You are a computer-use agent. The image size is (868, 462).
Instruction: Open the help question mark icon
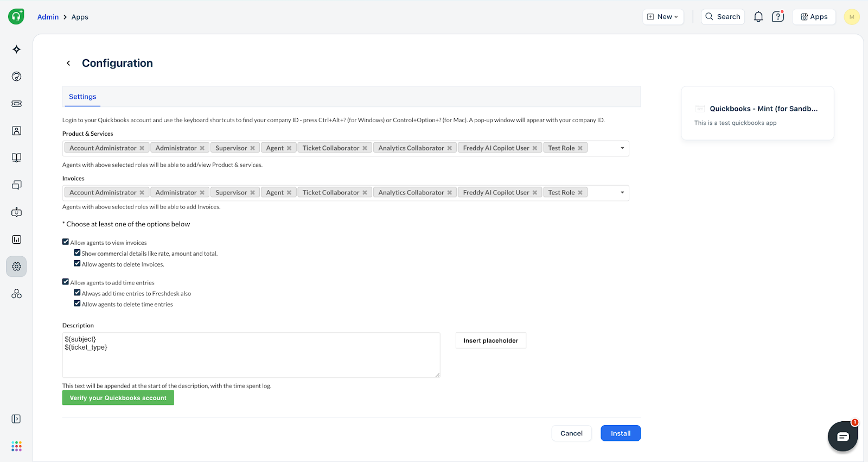778,17
